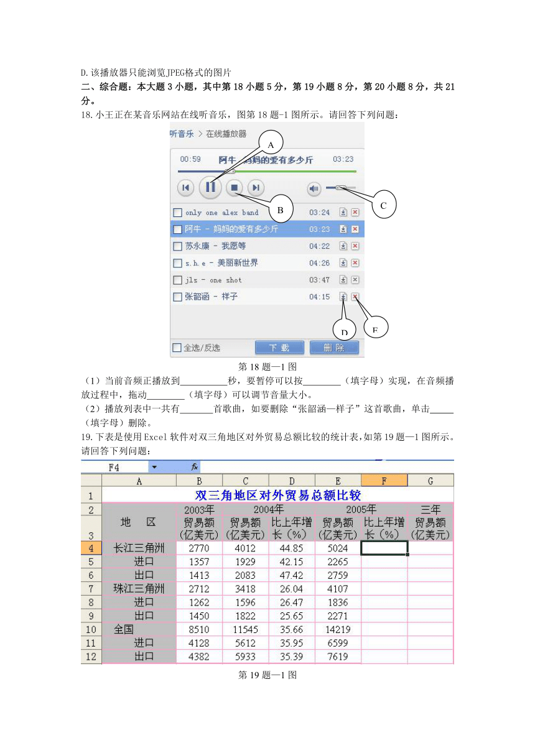535x756 pixels.
Task: Select column E header
Action: [338, 480]
